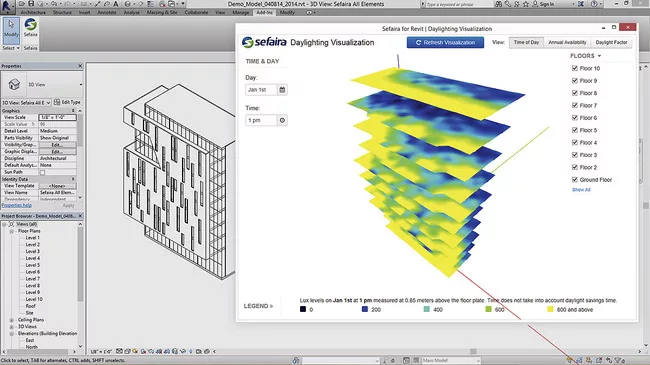
Task: Collapse the FLOORS dropdown arrow
Action: point(599,56)
